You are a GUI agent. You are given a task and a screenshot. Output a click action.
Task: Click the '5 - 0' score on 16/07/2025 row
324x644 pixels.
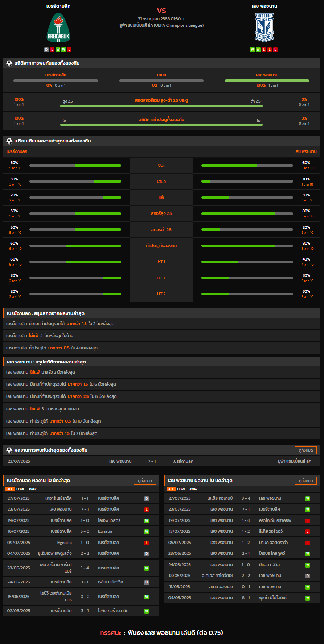click(85, 531)
